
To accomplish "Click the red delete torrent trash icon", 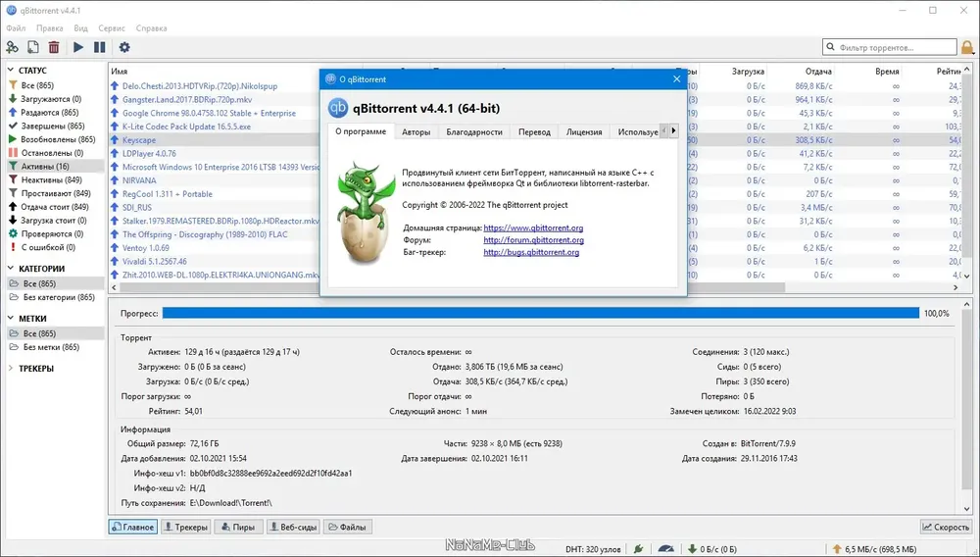I will coord(54,47).
